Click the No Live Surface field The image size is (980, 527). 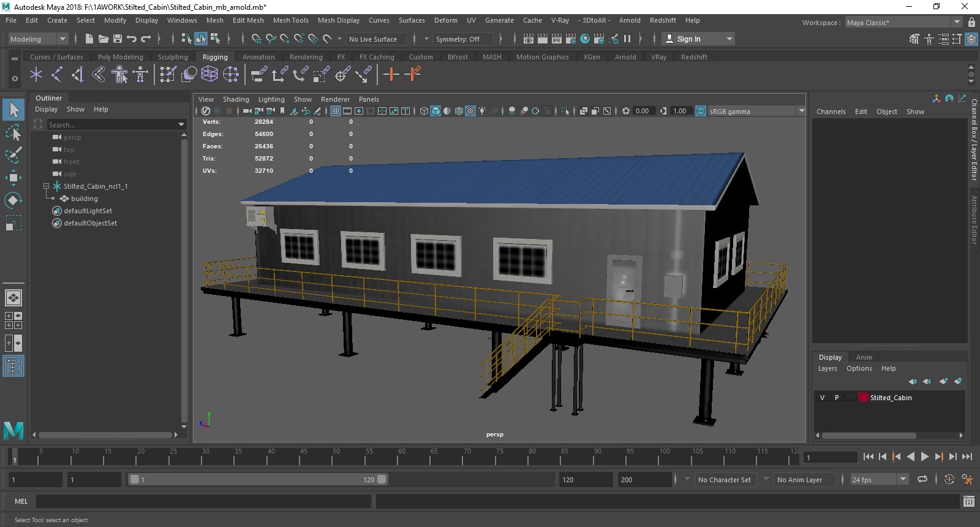tap(375, 39)
